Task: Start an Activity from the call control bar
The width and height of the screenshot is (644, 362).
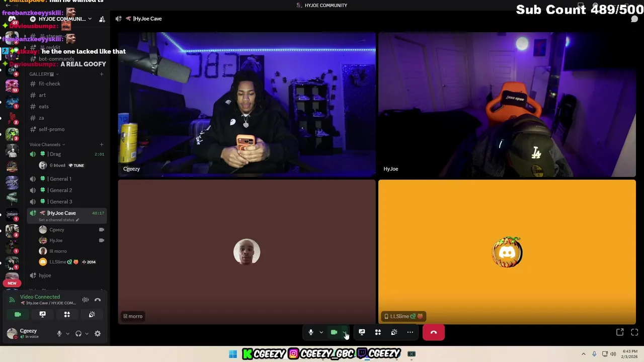Action: [378, 332]
